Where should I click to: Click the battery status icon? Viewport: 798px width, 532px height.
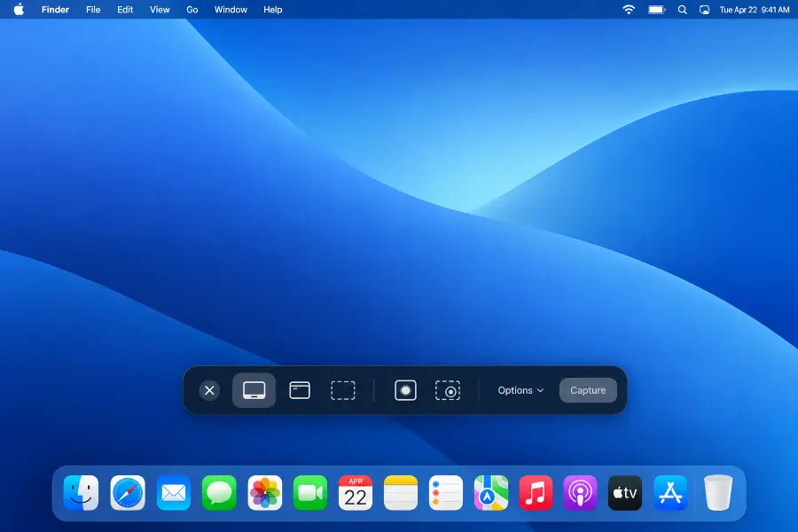coord(656,10)
